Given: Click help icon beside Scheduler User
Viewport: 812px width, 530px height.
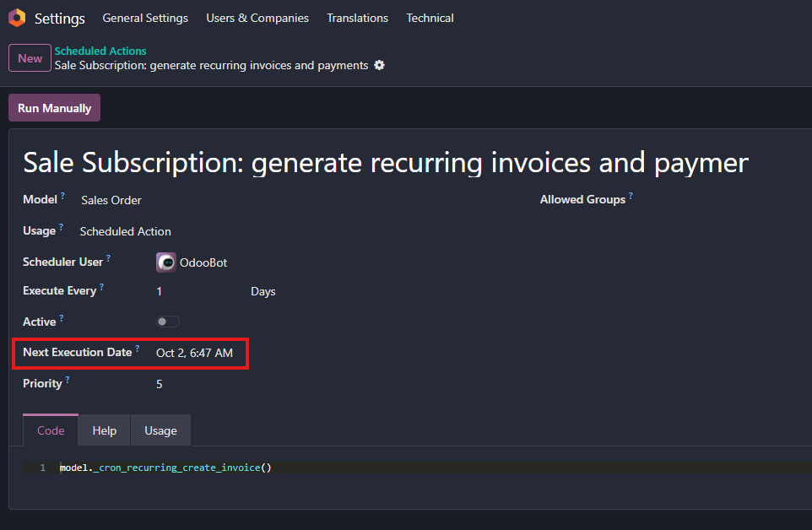Looking at the screenshot, I should tap(108, 259).
